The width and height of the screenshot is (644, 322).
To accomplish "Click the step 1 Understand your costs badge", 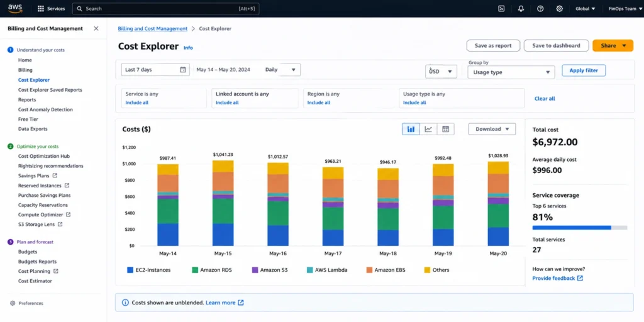I will (10, 50).
